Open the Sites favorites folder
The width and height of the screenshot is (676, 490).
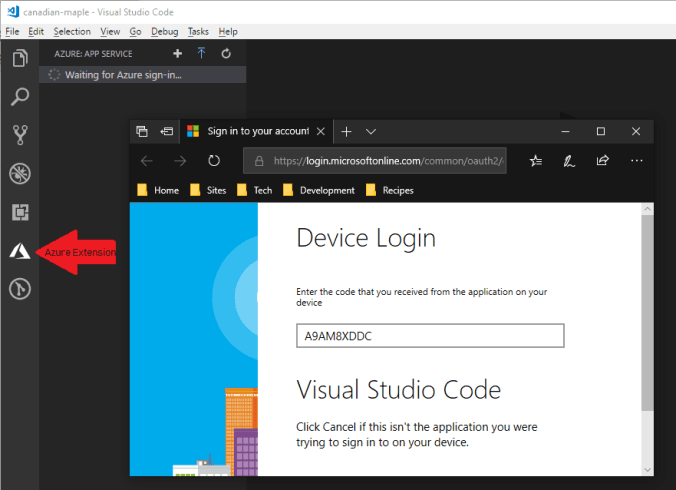(208, 190)
